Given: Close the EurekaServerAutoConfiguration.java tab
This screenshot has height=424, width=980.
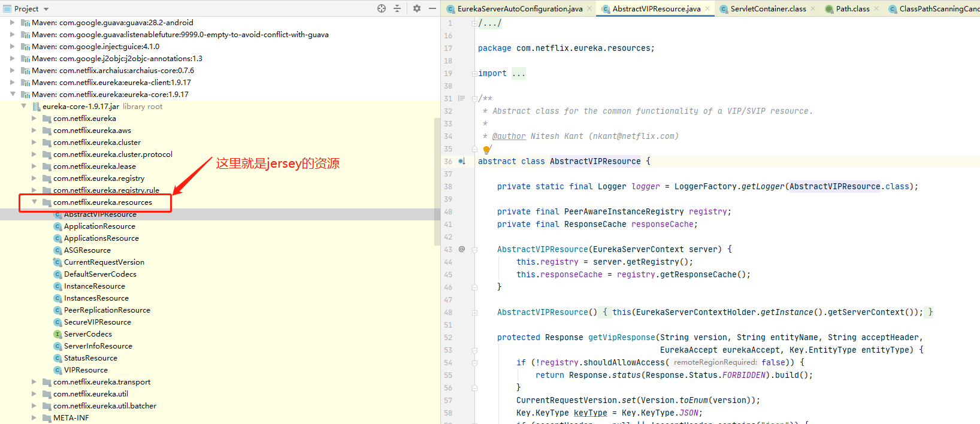Looking at the screenshot, I should pyautogui.click(x=589, y=8).
